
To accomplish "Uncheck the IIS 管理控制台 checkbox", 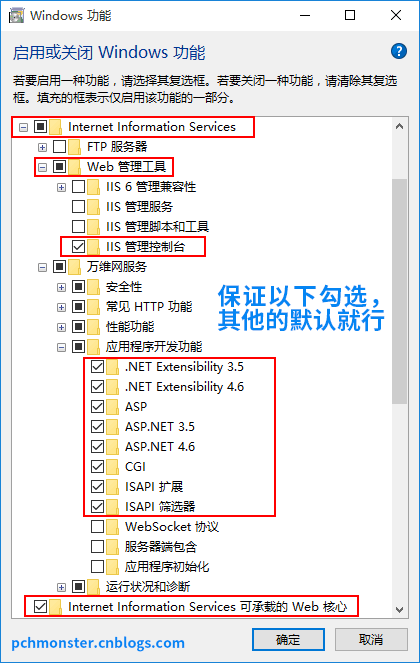I will coord(78,247).
